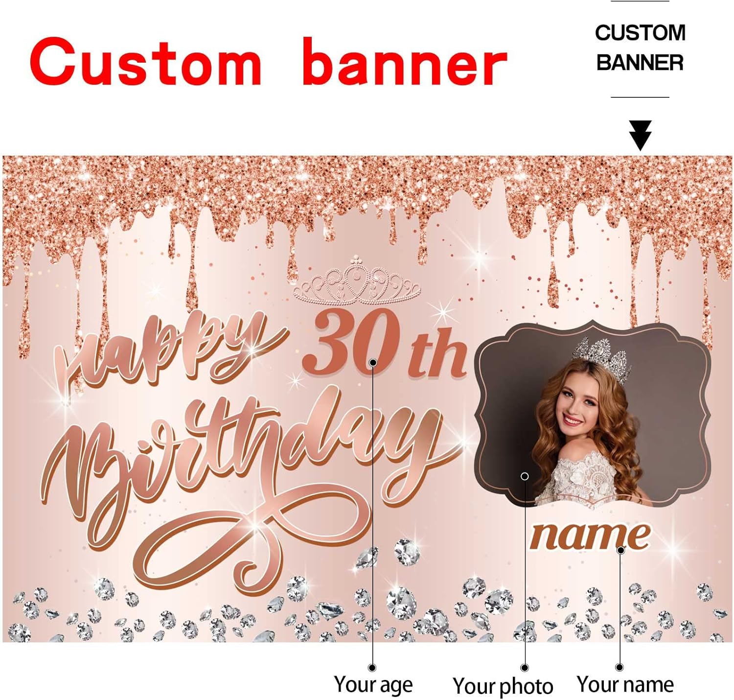Click the Your age caption
734x700 pixels.
373,684
